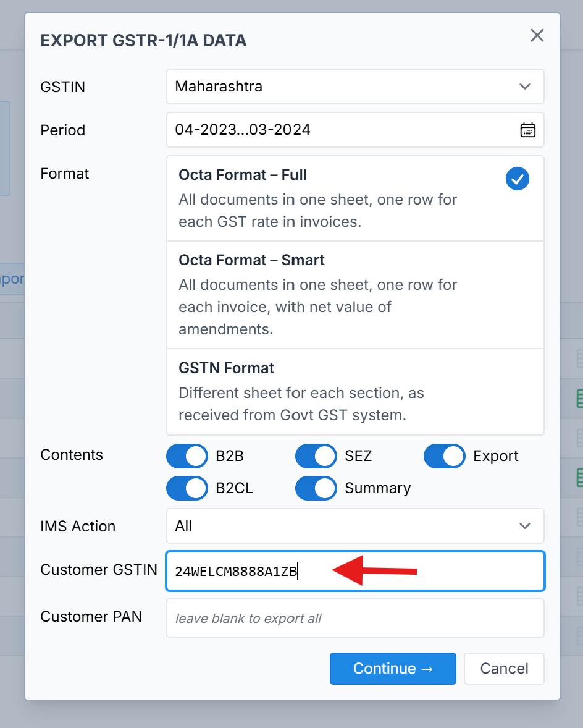The width and height of the screenshot is (583, 728).
Task: Open the Period calendar picker icon
Action: point(527,130)
